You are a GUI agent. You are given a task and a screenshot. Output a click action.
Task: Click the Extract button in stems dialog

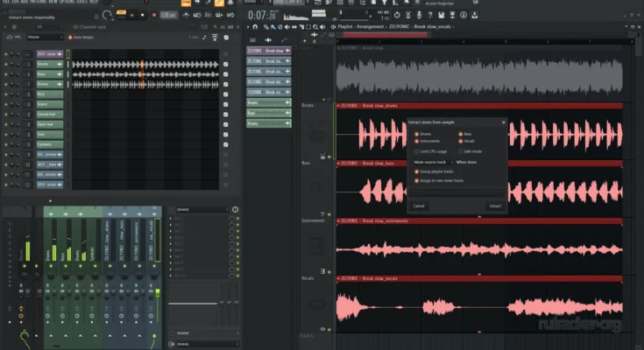495,206
